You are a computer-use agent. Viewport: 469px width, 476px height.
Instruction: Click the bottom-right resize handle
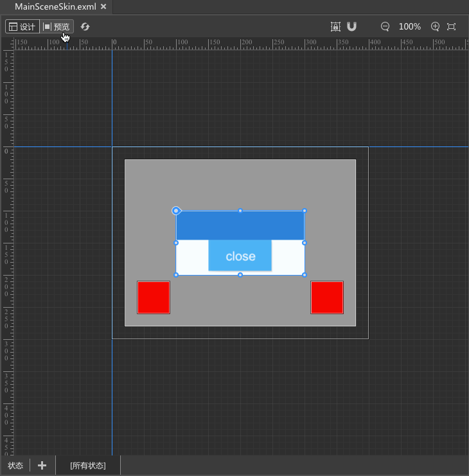coord(305,275)
